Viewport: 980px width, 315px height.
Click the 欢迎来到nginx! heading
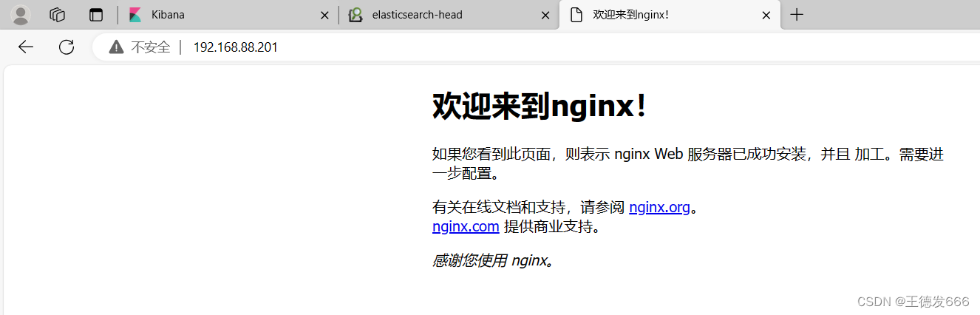coord(540,106)
